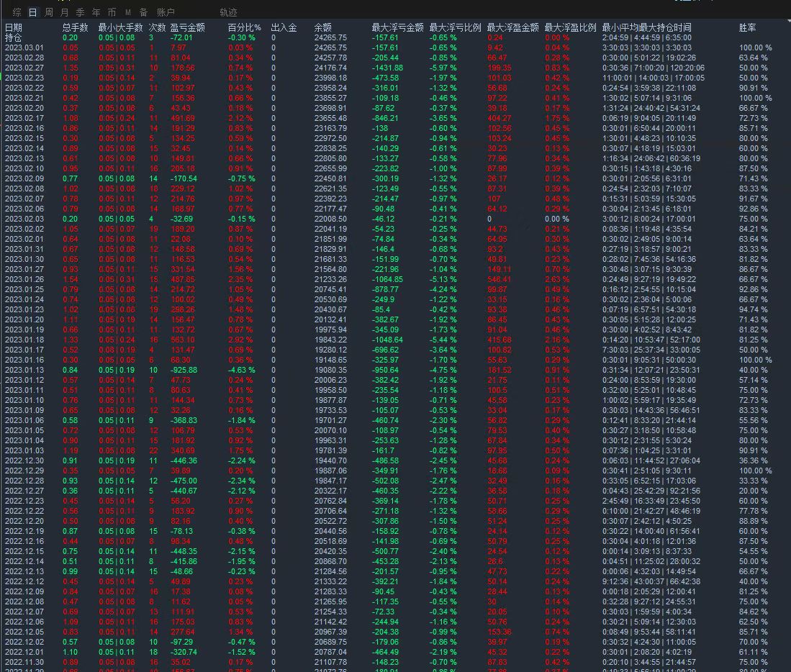Select the 2022.12.01 date cell
This screenshot has width=791, height=672.
[24, 653]
